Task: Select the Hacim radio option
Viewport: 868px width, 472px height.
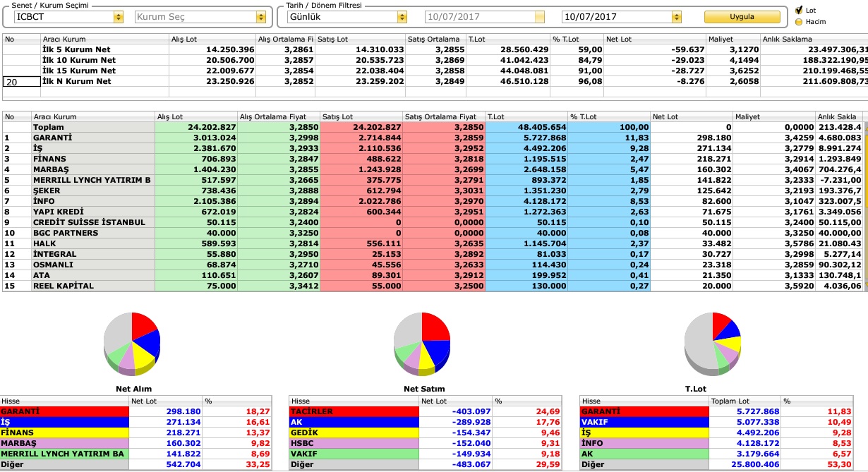Action: tap(799, 22)
